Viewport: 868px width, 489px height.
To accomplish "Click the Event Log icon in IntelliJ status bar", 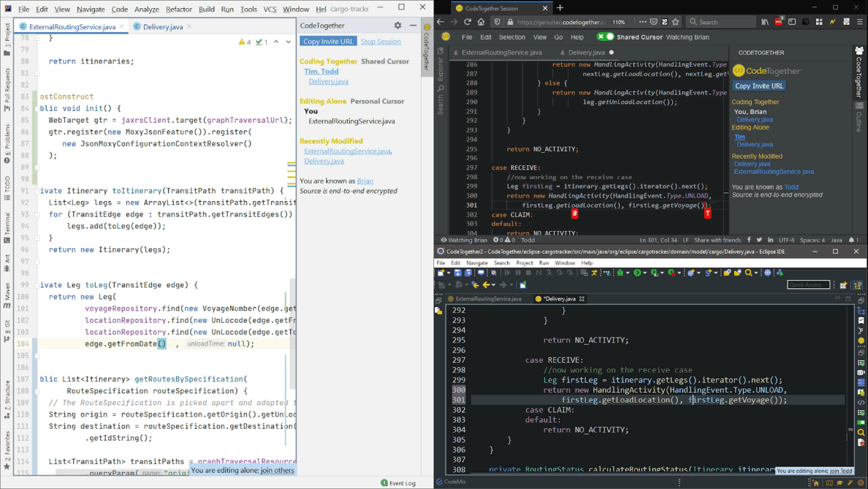I will (386, 483).
